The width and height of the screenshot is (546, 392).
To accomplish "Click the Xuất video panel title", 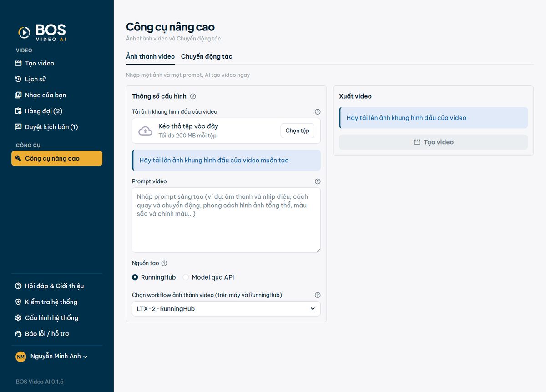I will pyautogui.click(x=355, y=96).
